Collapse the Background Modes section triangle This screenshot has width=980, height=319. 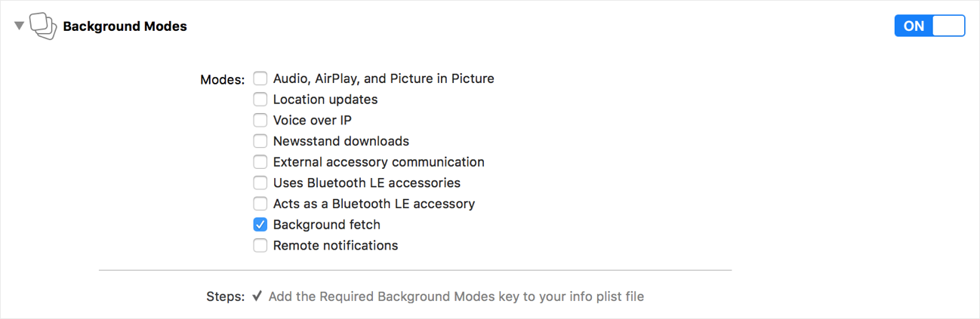(19, 26)
